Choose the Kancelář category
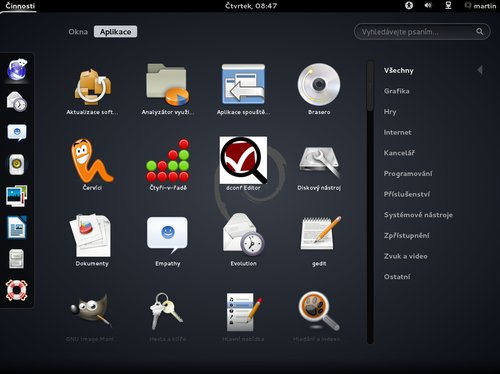This screenshot has width=500, height=374. [x=399, y=153]
